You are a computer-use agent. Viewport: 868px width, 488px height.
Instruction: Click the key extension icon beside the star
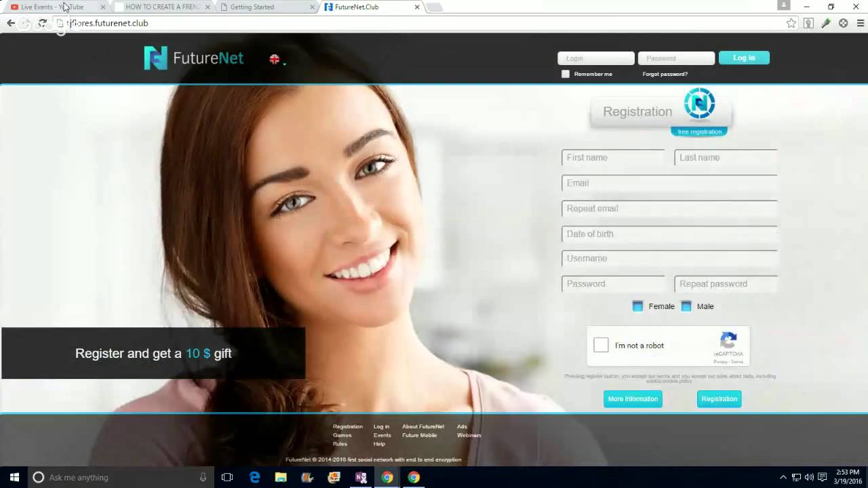(808, 23)
